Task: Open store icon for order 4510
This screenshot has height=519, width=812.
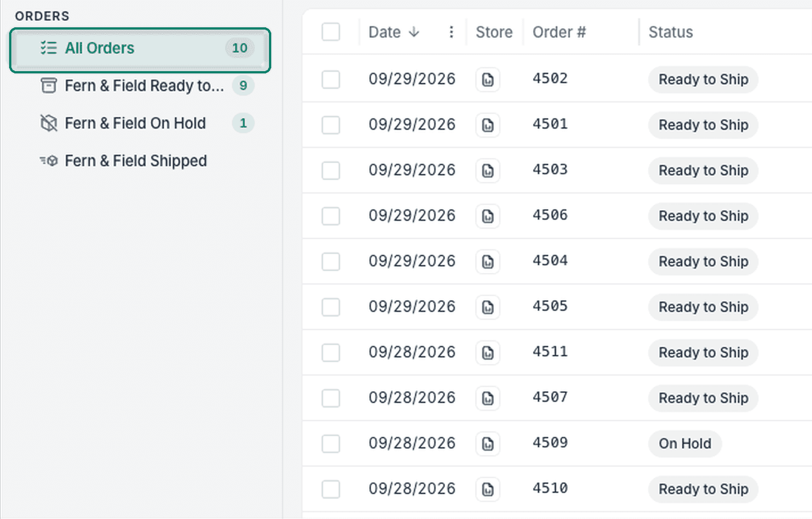Action: coord(488,489)
